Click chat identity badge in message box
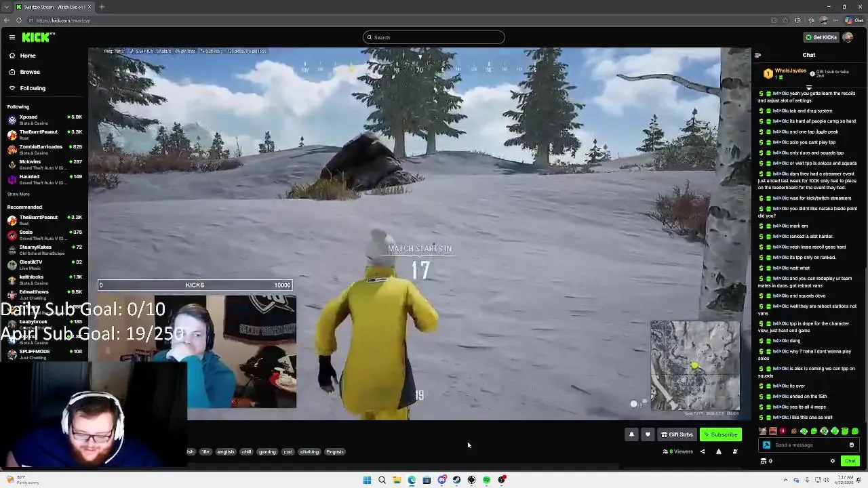This screenshot has height=488, width=868. (x=766, y=445)
